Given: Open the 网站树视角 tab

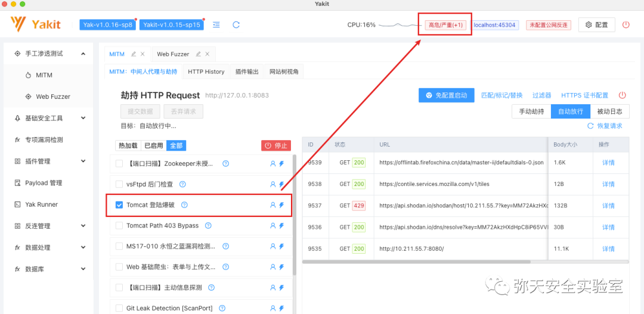Looking at the screenshot, I should point(284,71).
